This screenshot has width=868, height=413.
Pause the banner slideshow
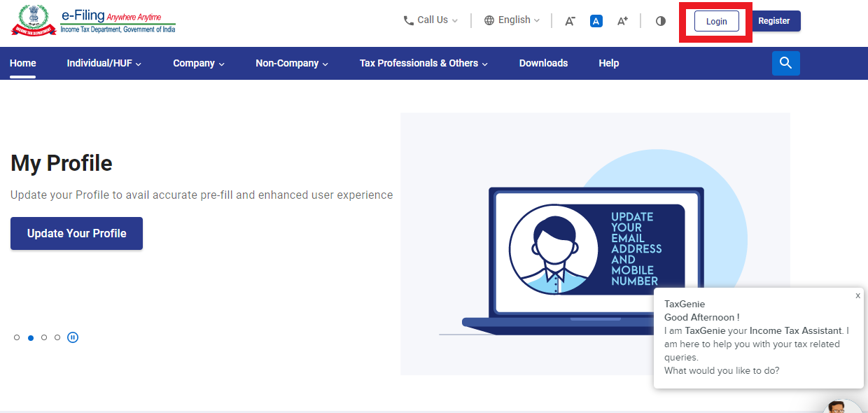[x=73, y=337]
